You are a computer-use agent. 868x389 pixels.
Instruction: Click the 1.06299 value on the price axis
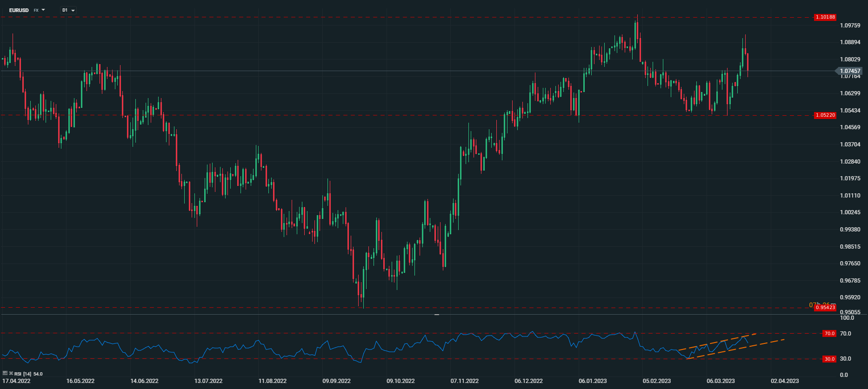pyautogui.click(x=850, y=93)
